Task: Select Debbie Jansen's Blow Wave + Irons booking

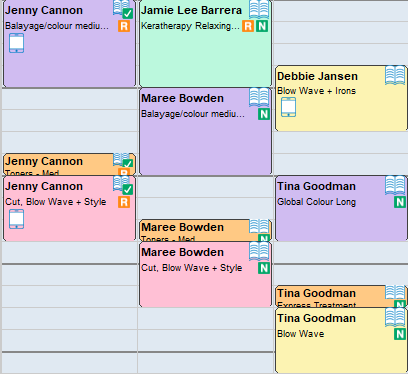Action: pyautogui.click(x=341, y=98)
